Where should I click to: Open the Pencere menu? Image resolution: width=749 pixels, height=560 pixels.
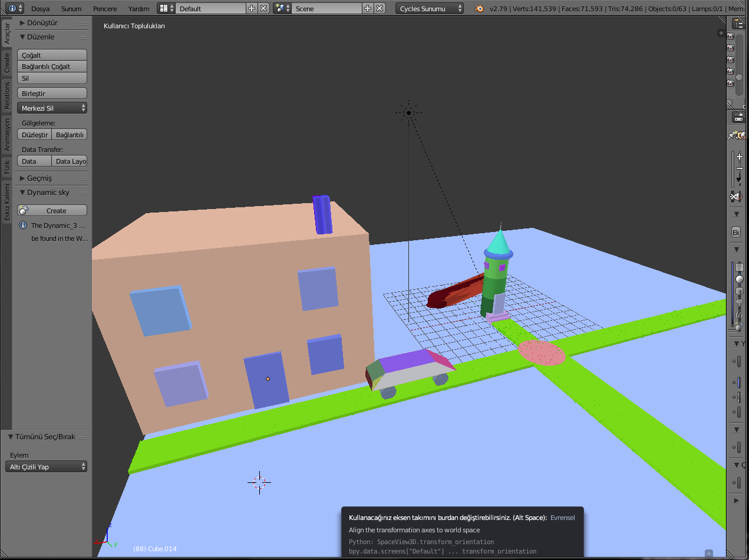[105, 8]
